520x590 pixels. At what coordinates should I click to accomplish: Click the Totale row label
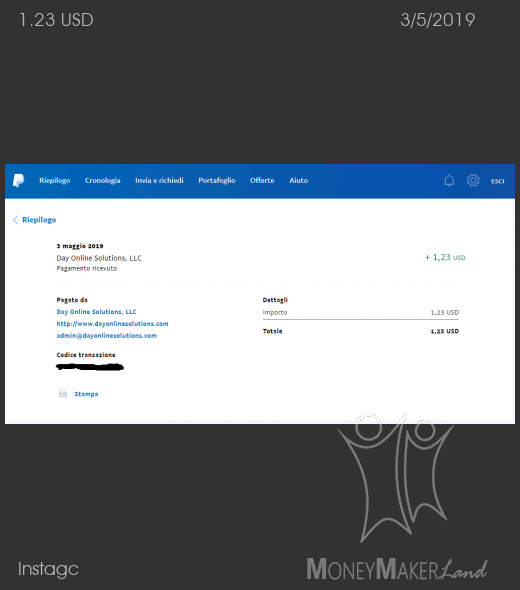tap(272, 331)
